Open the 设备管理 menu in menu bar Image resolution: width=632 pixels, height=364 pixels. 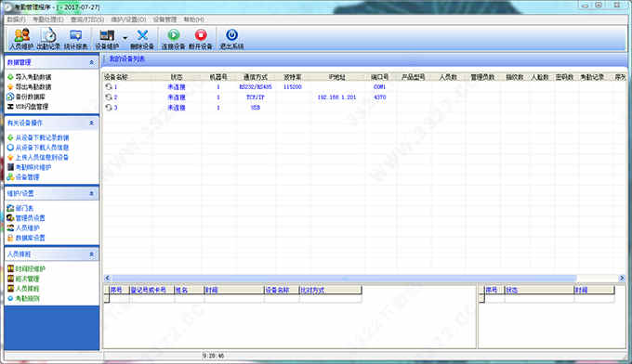(165, 19)
